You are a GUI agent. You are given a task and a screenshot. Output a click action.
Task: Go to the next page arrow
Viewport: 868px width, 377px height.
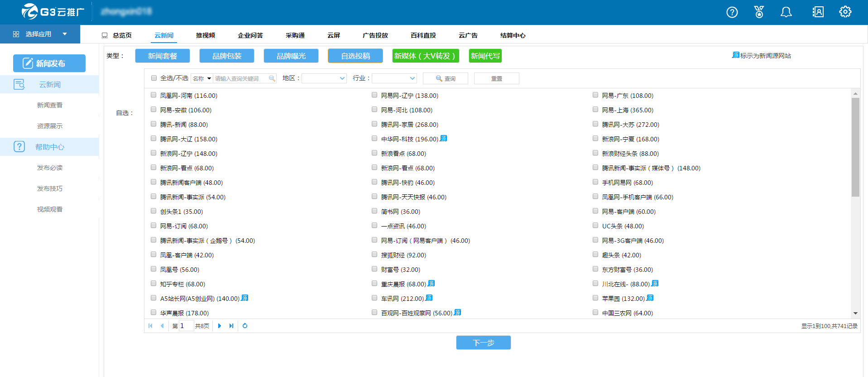[x=220, y=326]
